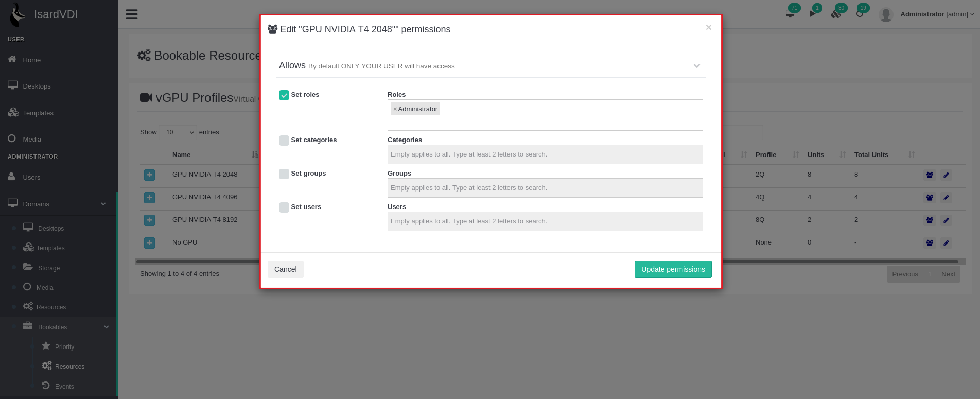Screen dimensions: 980x399
Task: Cancel the permissions dialog
Action: (x=285, y=269)
